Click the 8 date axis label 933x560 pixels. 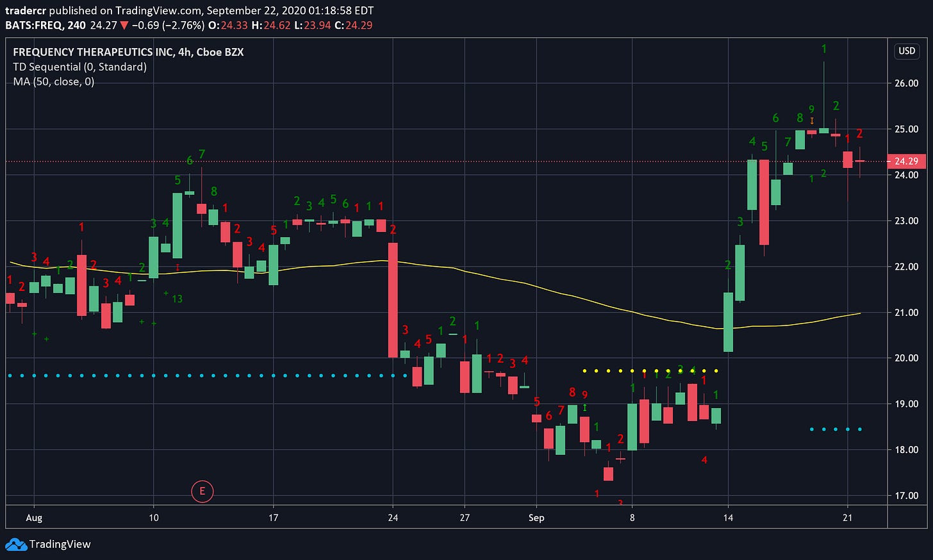(x=632, y=518)
